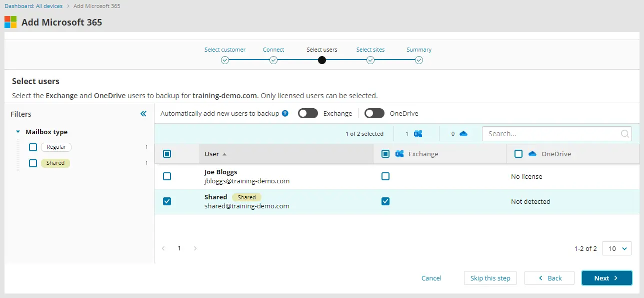Viewport: 644px width, 298px height.
Task: Click the Back button
Action: 549,278
